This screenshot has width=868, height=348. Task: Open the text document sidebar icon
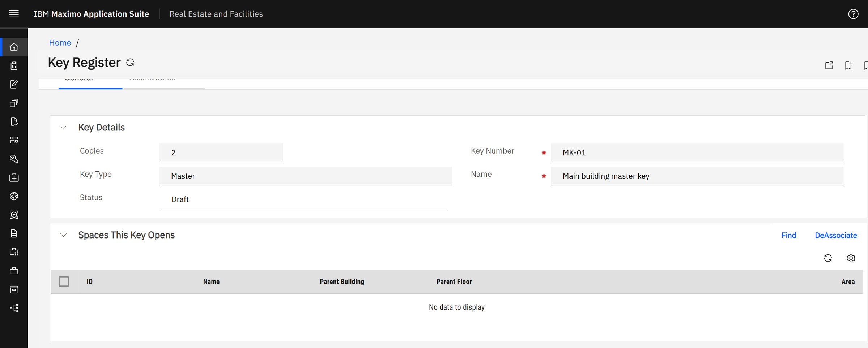(14, 233)
